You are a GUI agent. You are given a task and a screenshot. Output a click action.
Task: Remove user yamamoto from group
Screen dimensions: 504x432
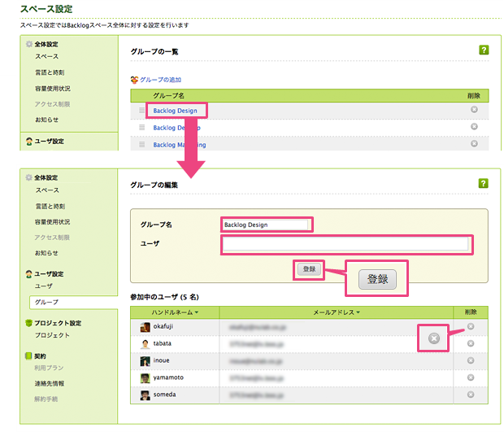point(471,377)
